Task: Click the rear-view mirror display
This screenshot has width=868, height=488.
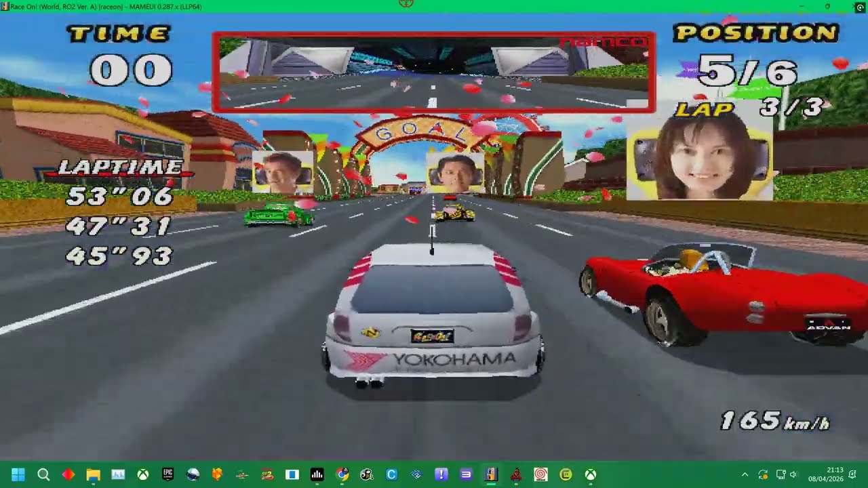Action: pyautogui.click(x=434, y=72)
